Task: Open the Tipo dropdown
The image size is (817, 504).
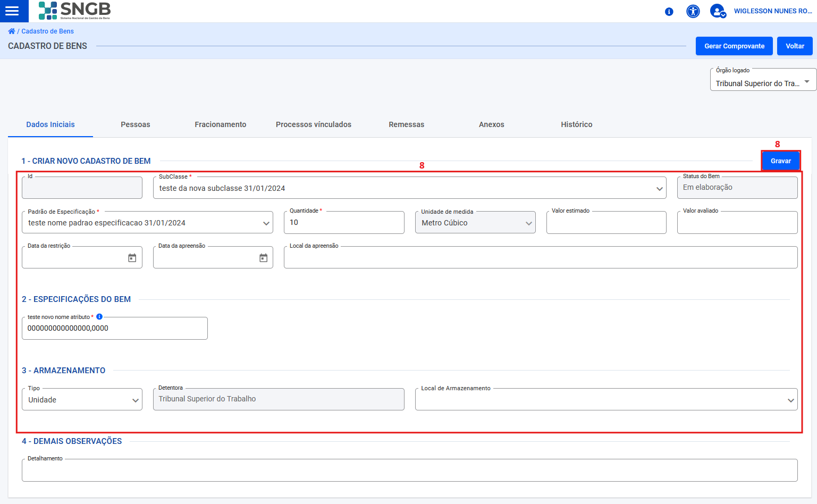Action: 82,400
